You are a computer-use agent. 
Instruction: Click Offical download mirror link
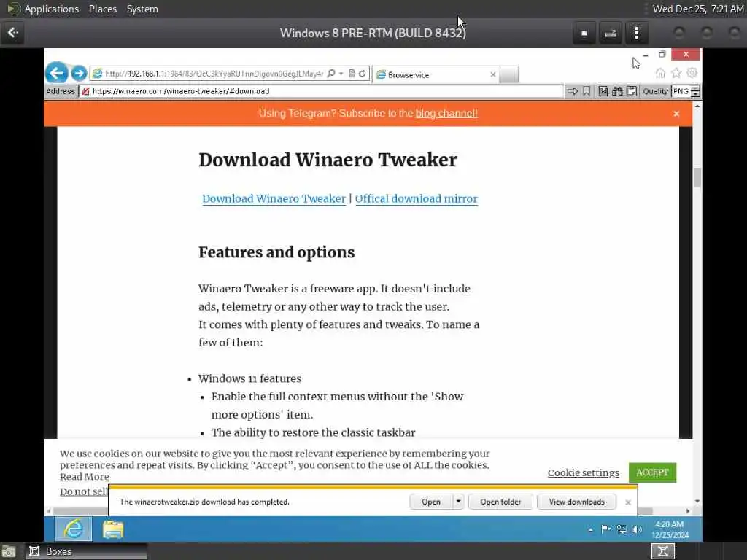pos(417,198)
